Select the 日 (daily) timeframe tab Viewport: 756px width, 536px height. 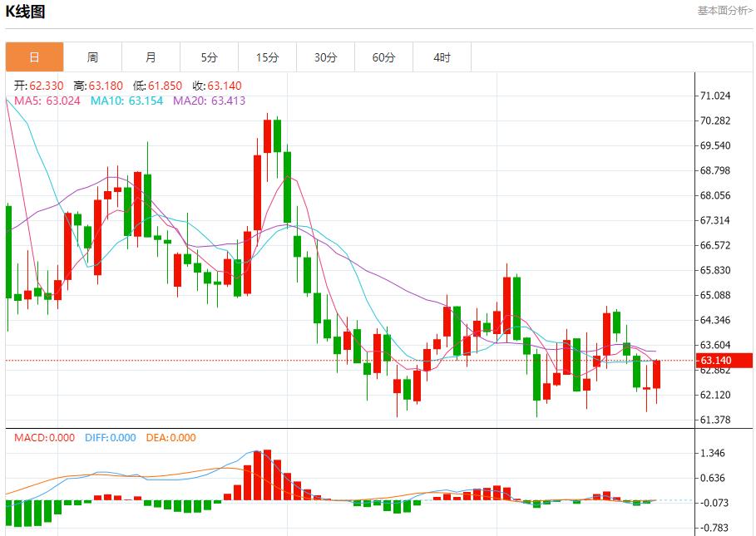point(34,57)
